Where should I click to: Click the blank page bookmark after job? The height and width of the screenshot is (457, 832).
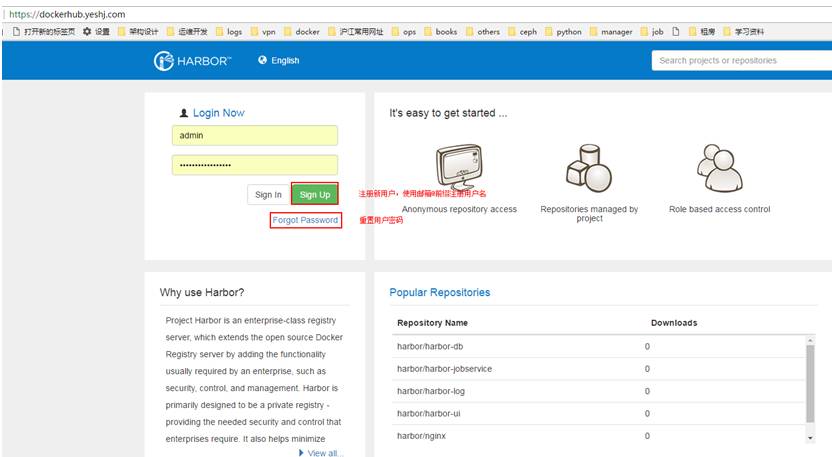[676, 32]
